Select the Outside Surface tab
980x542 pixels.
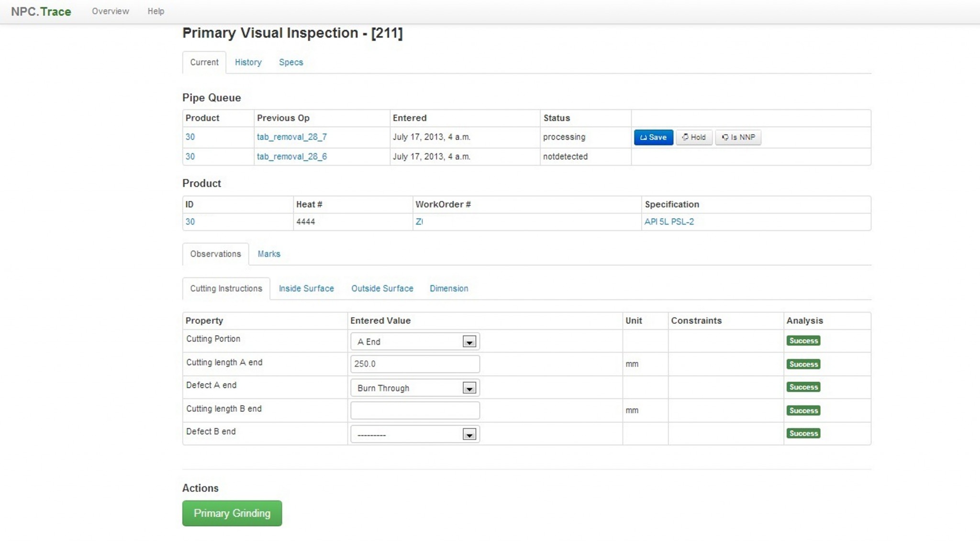coord(382,288)
